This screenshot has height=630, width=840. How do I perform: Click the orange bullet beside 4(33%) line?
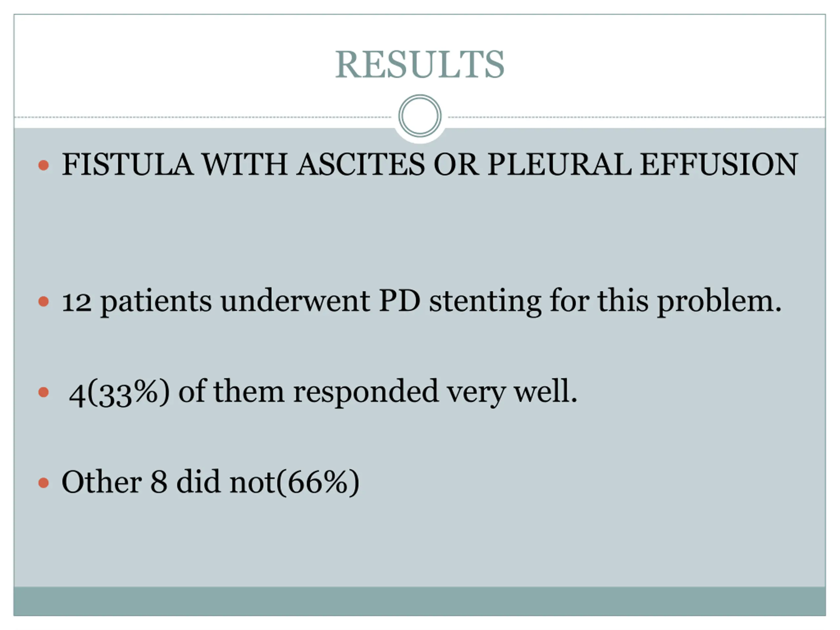(44, 392)
